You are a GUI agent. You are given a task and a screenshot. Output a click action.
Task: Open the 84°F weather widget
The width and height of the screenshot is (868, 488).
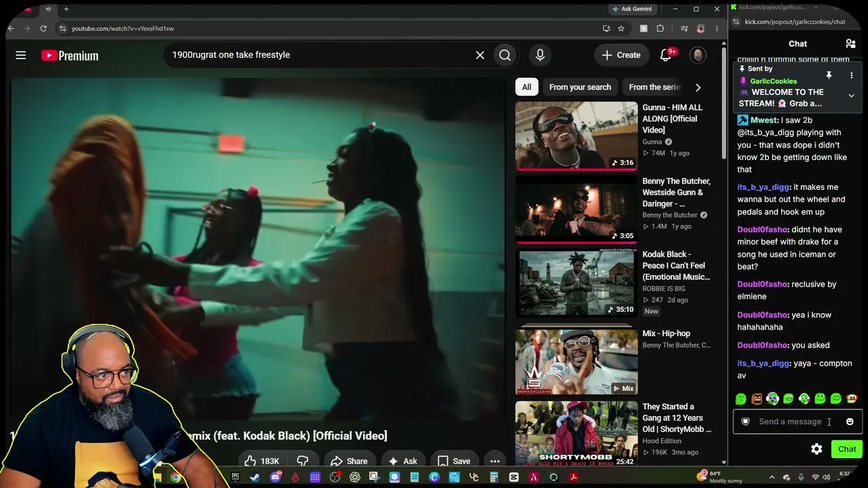tap(720, 477)
